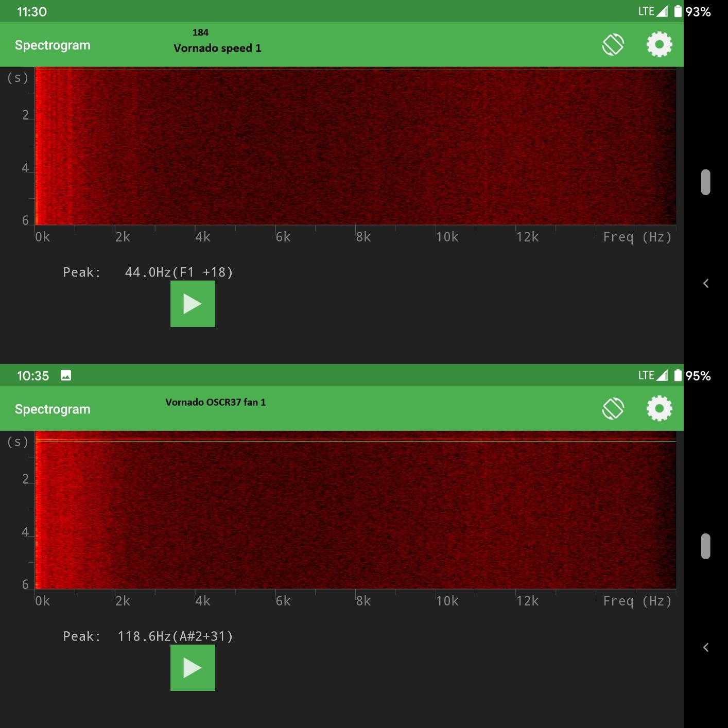Viewport: 728px width, 728px height.
Task: Click the 'Peak:' label in top panel
Action: [82, 272]
